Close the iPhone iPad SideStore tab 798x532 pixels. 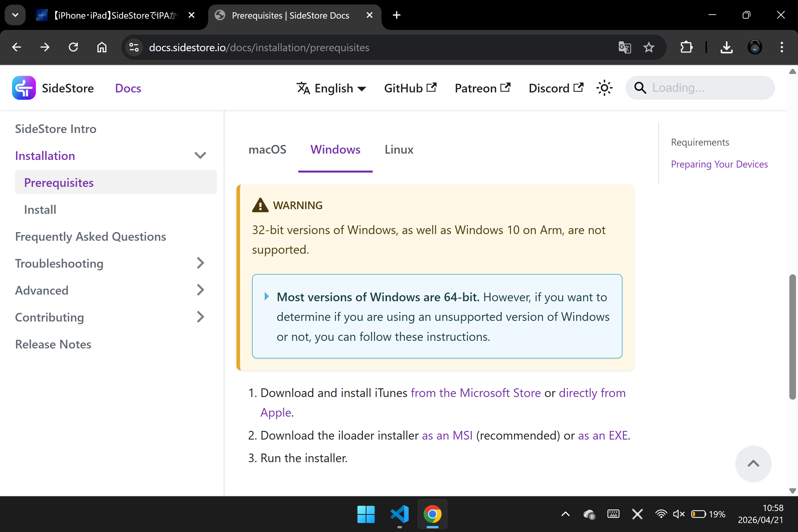click(x=192, y=15)
